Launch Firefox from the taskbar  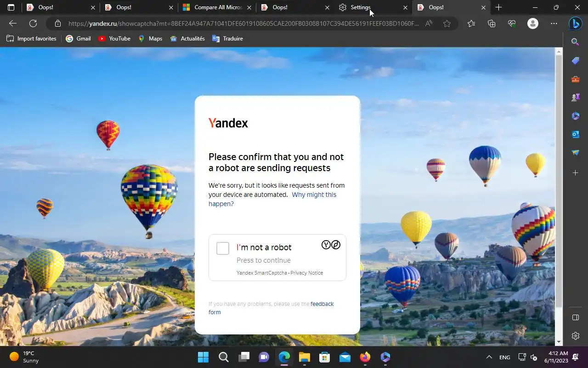pyautogui.click(x=365, y=357)
